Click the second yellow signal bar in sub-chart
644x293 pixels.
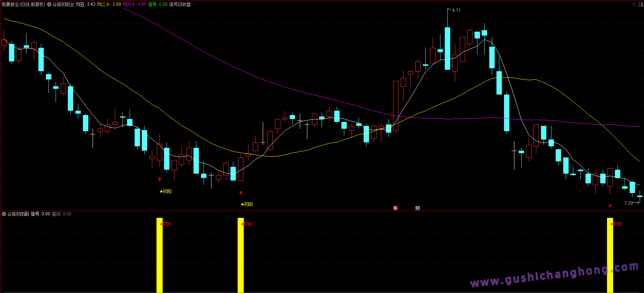point(241,255)
